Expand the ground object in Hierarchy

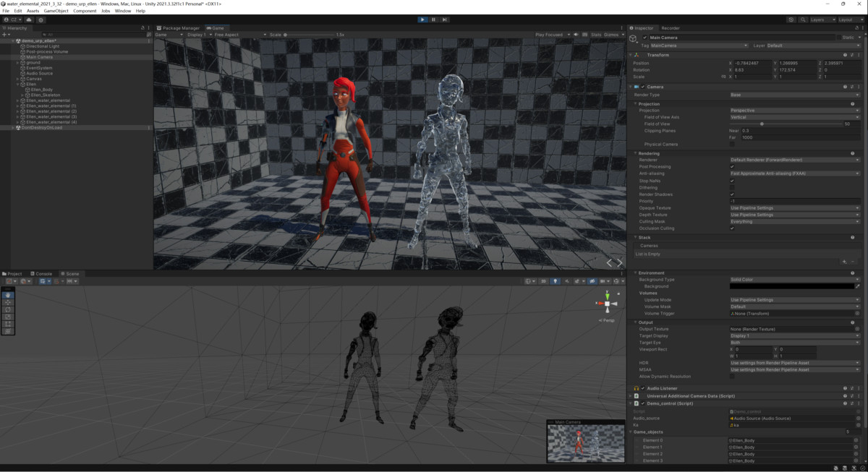(x=17, y=63)
